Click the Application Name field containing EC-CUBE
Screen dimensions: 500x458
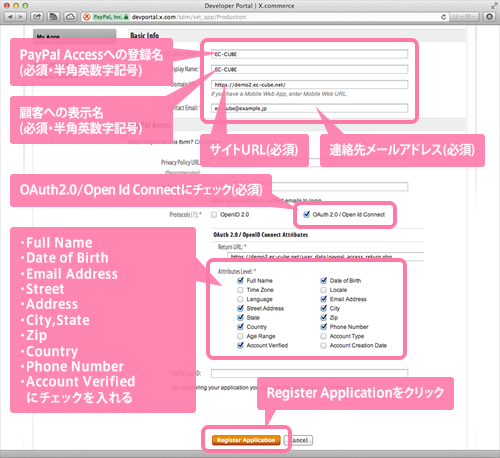[309, 54]
